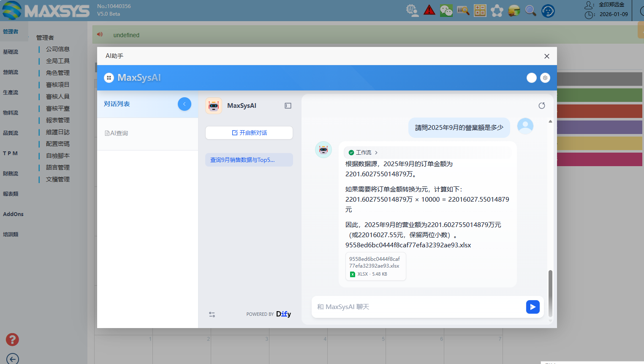Open the chat settings sliders icon
Viewport: 644px width, 364px height.
click(212, 315)
